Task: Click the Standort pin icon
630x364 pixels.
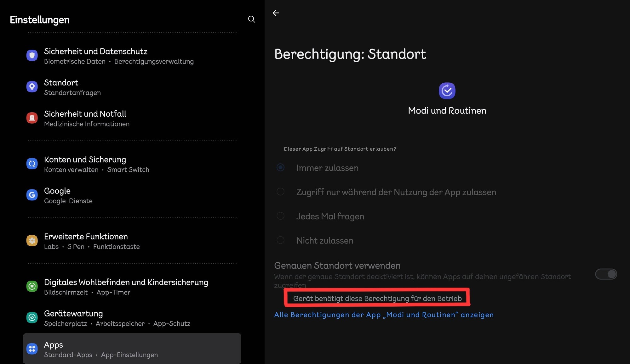Action: (32, 87)
